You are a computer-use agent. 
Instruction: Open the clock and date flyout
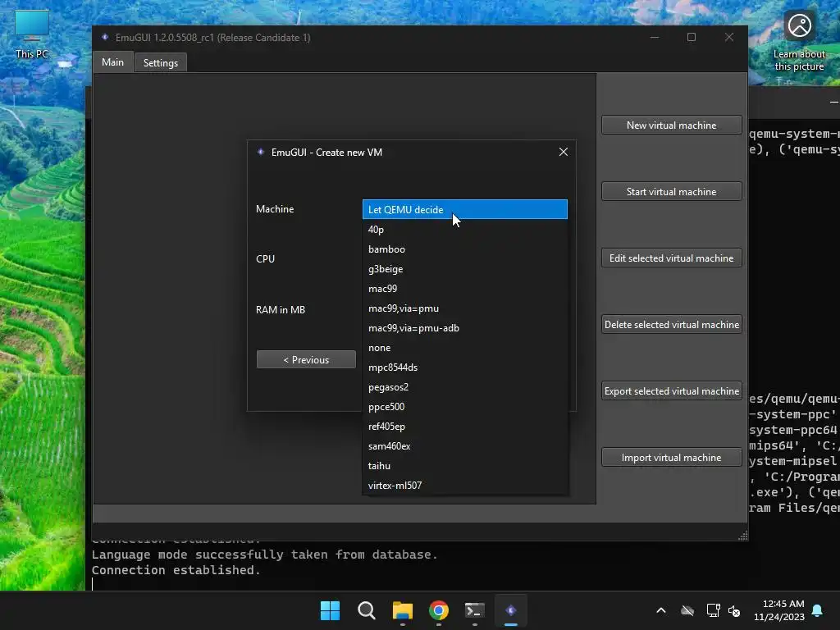(x=779, y=610)
